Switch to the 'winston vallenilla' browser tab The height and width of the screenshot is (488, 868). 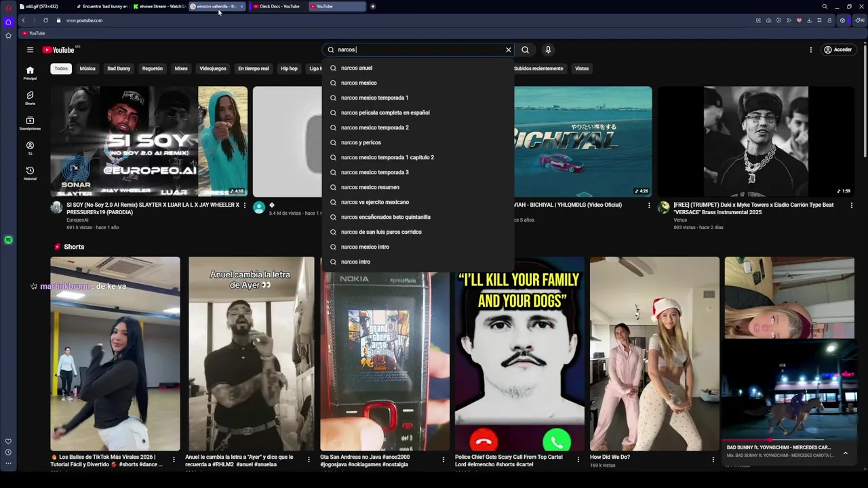pyautogui.click(x=216, y=6)
